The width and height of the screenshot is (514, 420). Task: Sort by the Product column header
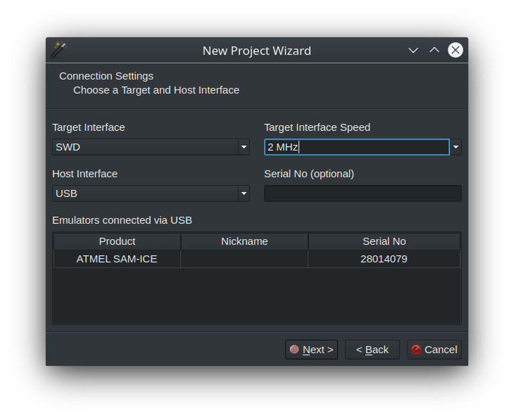tap(117, 241)
